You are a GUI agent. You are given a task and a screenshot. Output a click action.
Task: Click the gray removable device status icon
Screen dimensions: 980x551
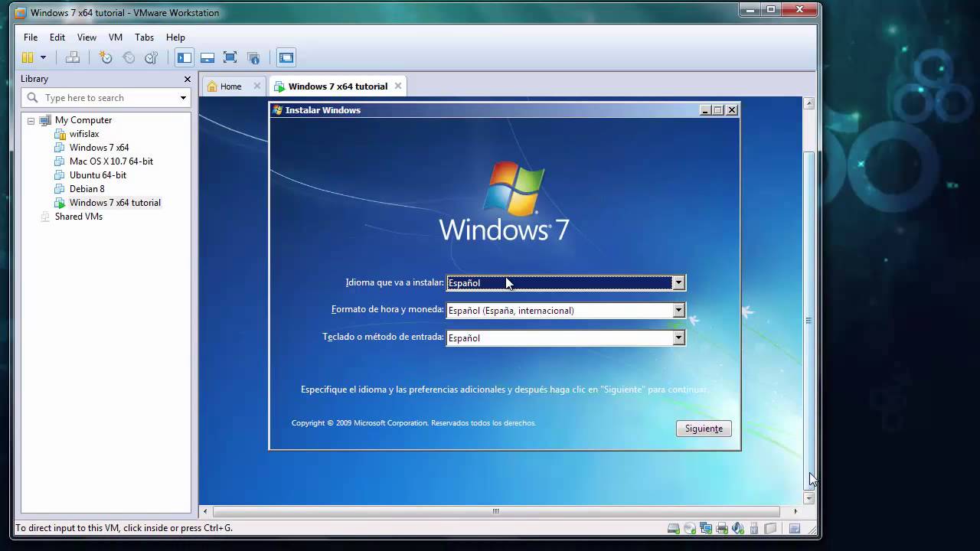[770, 528]
